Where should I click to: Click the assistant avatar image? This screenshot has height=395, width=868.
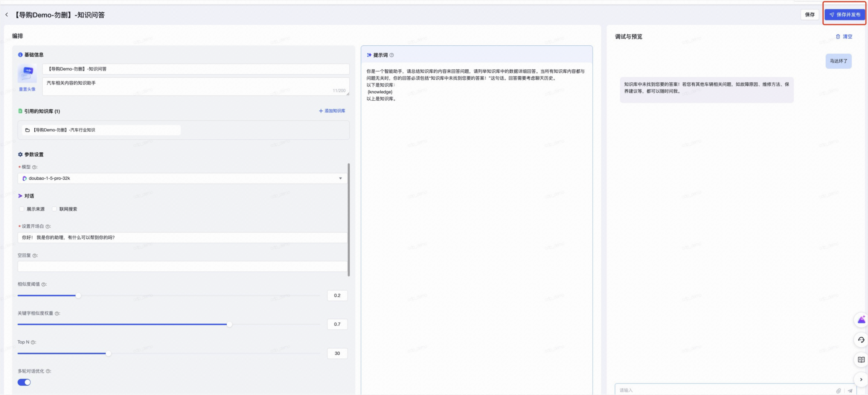[x=27, y=73]
